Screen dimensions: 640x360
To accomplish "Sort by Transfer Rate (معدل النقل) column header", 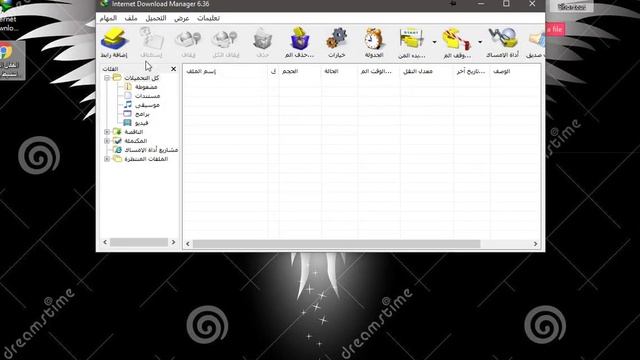I will coord(427,71).
